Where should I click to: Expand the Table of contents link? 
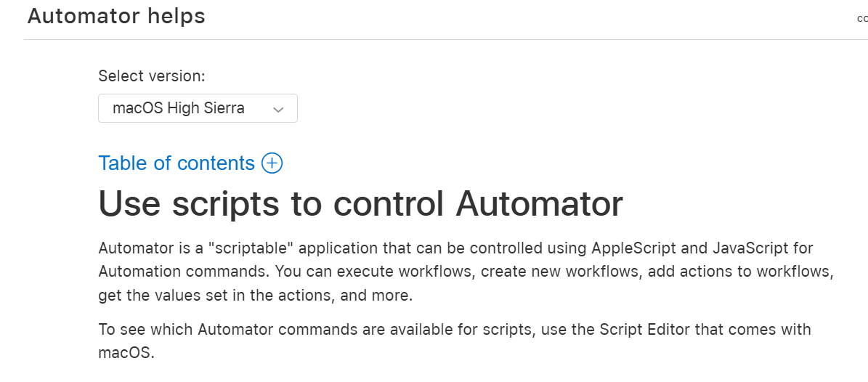177,163
